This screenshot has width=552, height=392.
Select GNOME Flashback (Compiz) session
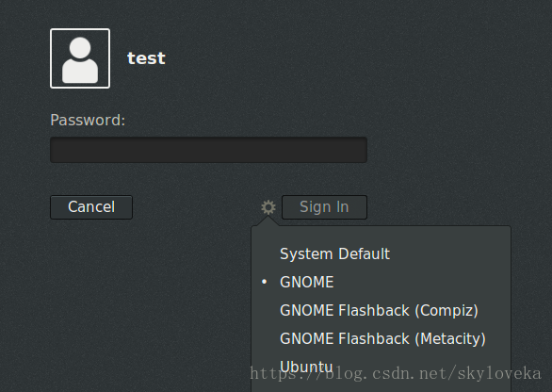point(380,311)
